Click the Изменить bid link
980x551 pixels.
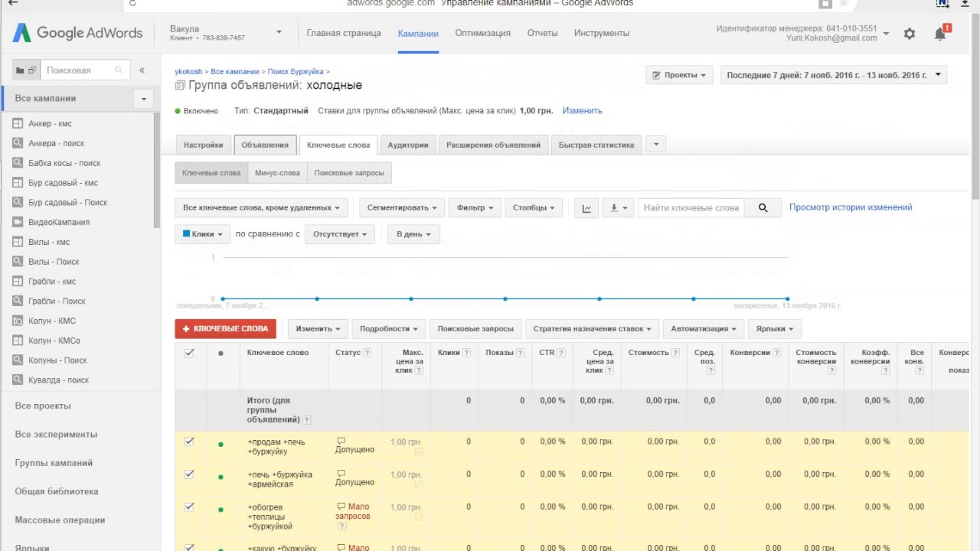point(582,111)
